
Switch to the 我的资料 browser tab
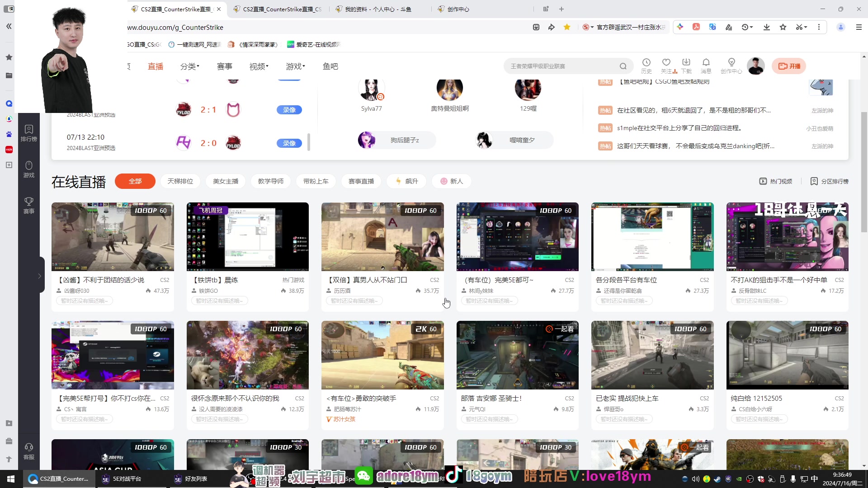pos(377,9)
